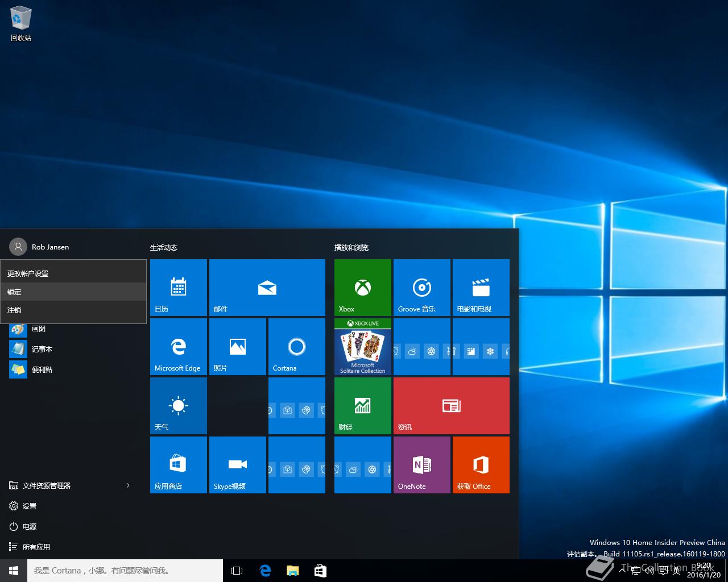
Task: Open the 资讯 news tile
Action: (452, 406)
